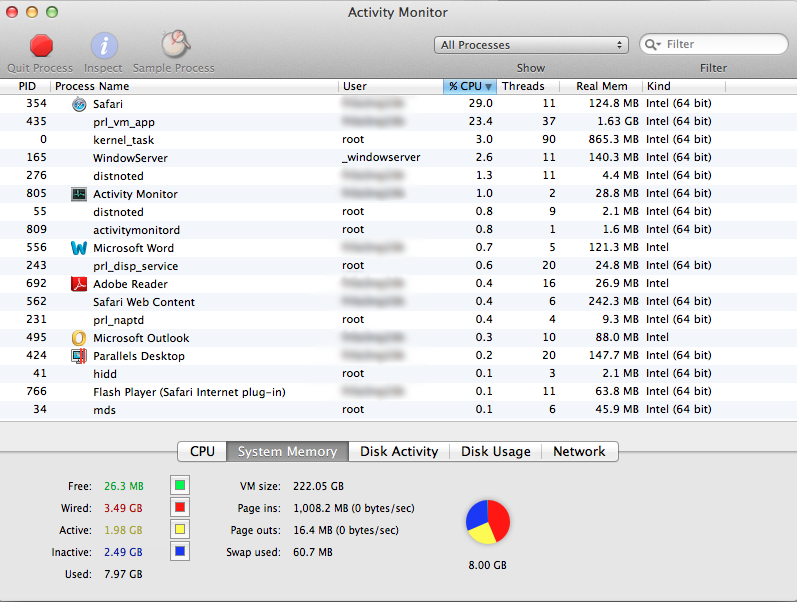This screenshot has width=797, height=602.
Task: Click the 1.63 GB real memory value
Action: pyautogui.click(x=617, y=122)
